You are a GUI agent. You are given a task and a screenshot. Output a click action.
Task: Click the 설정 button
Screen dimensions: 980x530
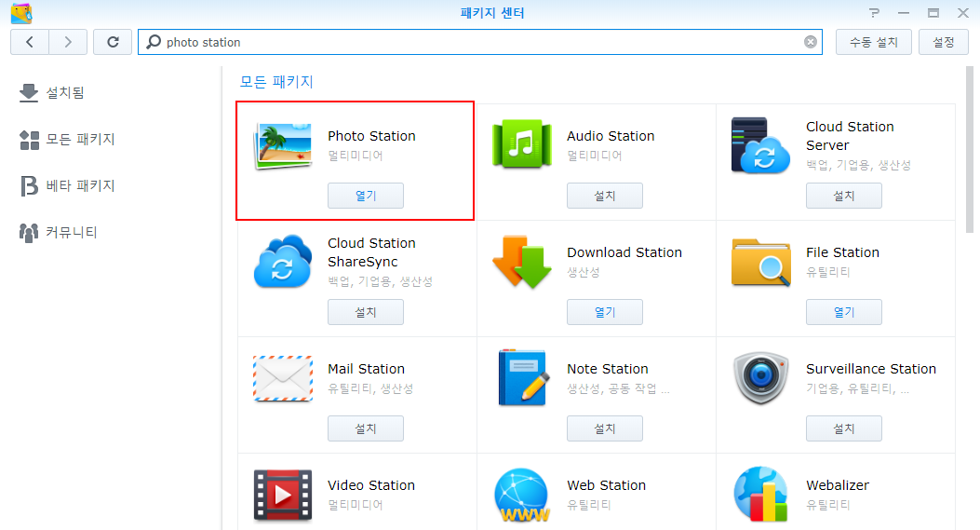click(943, 42)
